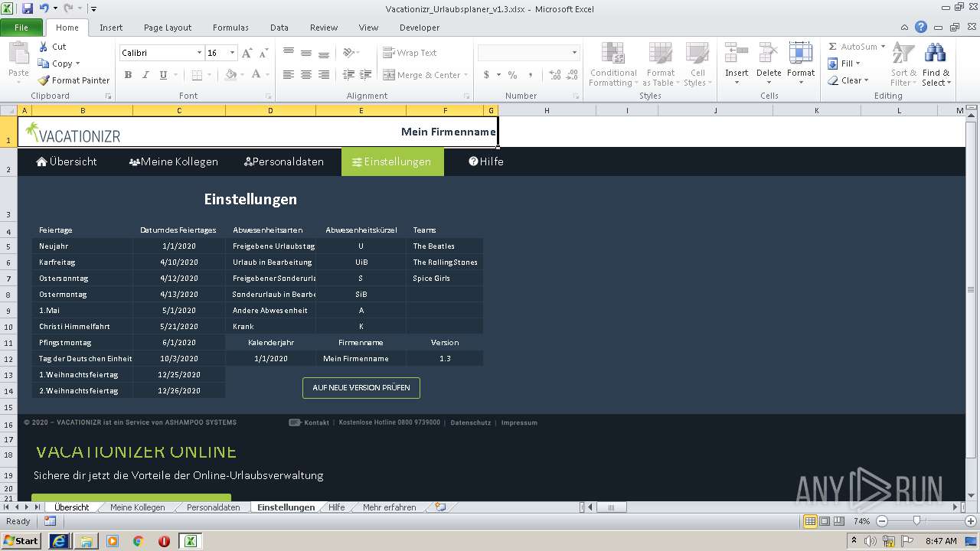Open Meine Kollegen navigation item
Screen dimensions: 980x551
(174, 161)
